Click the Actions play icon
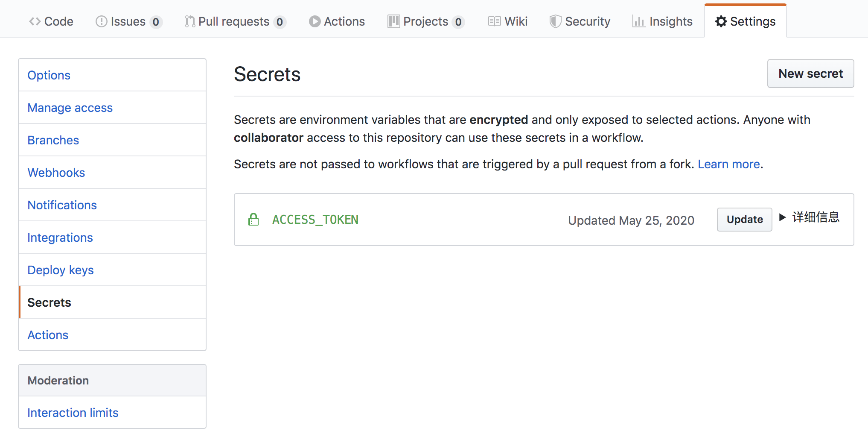This screenshot has width=868, height=440. (x=315, y=21)
